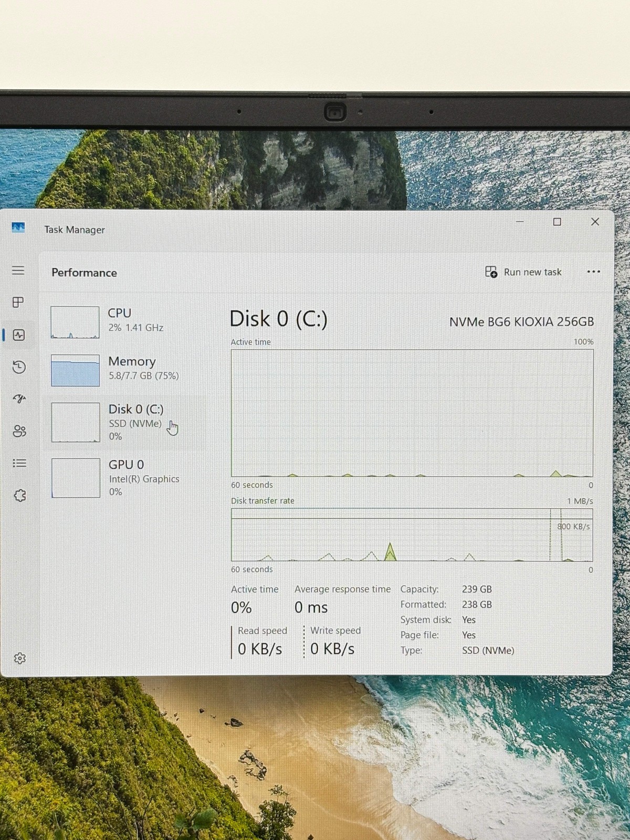Open the Users page icon
The width and height of the screenshot is (630, 840).
(19, 431)
